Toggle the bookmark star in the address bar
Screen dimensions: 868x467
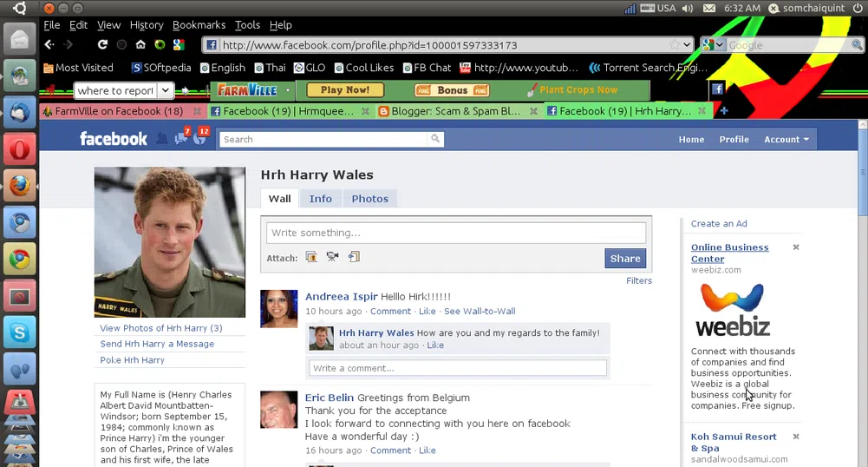coord(674,45)
